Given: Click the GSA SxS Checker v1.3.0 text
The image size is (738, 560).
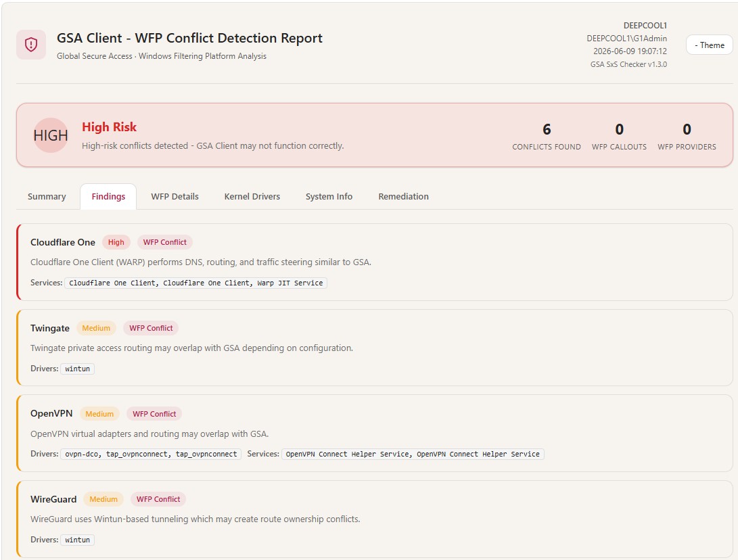Looking at the screenshot, I should (629, 64).
